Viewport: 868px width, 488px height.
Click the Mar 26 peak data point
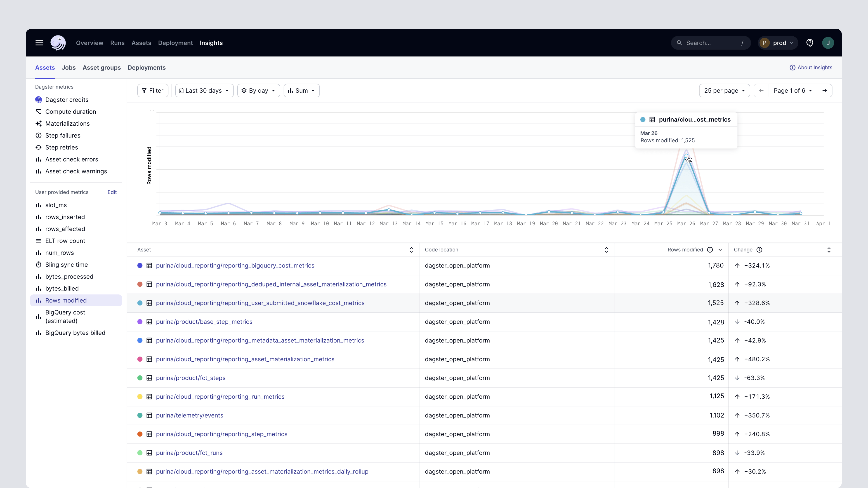click(686, 156)
